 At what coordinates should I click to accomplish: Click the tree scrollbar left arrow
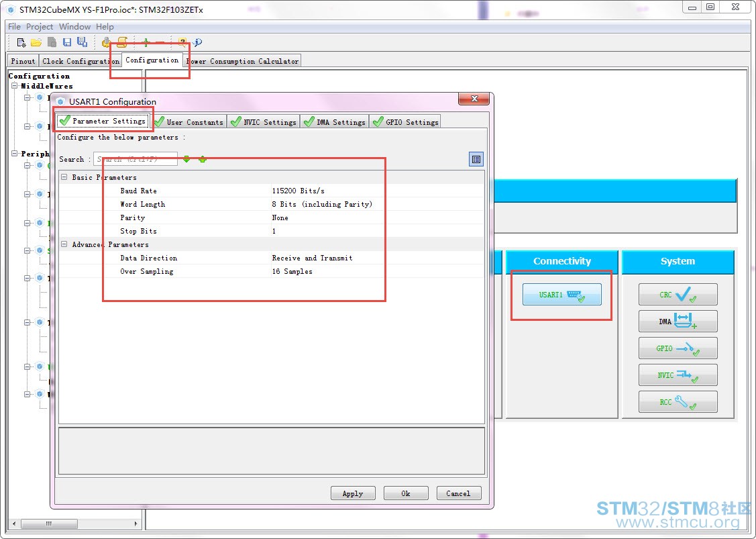(x=14, y=524)
